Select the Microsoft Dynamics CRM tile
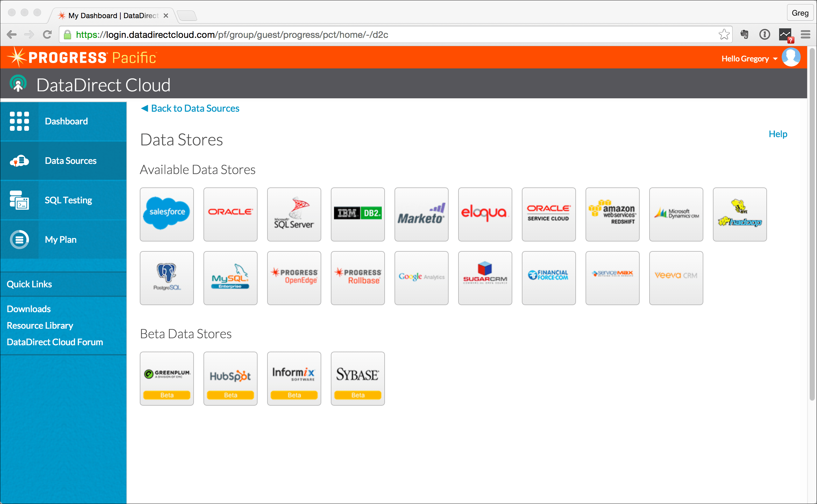 [676, 214]
